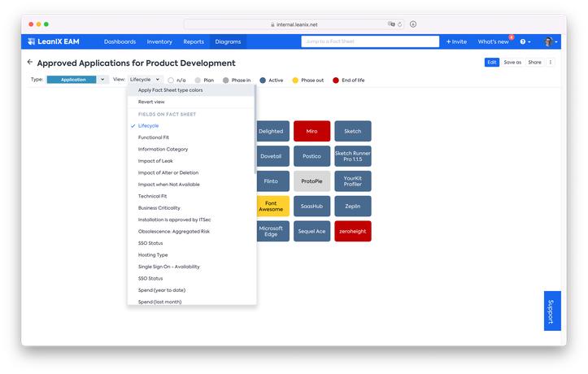
Task: Select the checked Lifecycle view
Action: 191,125
